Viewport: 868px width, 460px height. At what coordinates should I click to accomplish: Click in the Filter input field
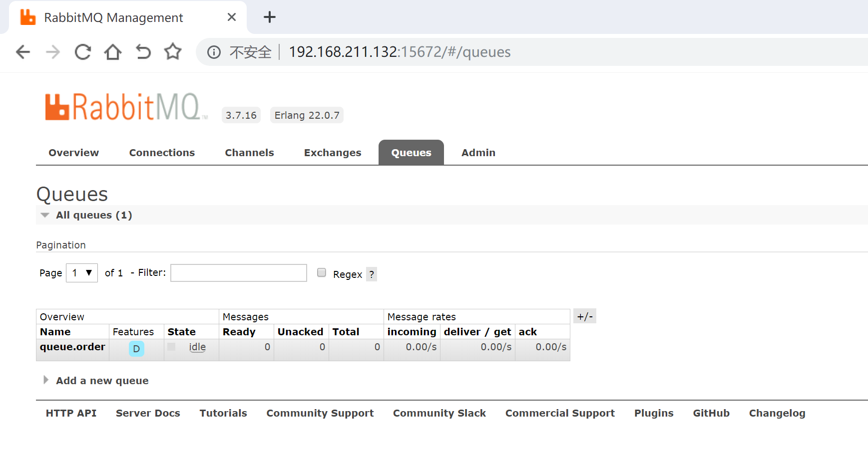[x=239, y=273]
